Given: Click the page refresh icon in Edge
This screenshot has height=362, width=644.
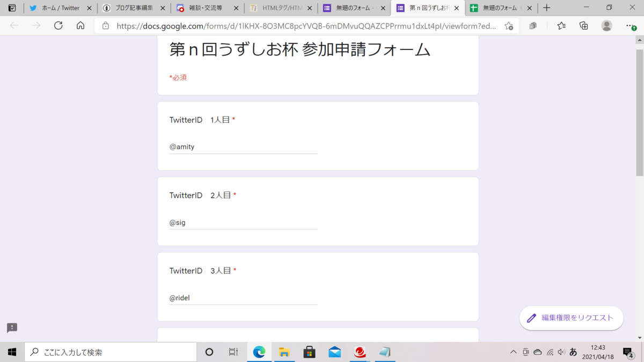Looking at the screenshot, I should coord(58,25).
